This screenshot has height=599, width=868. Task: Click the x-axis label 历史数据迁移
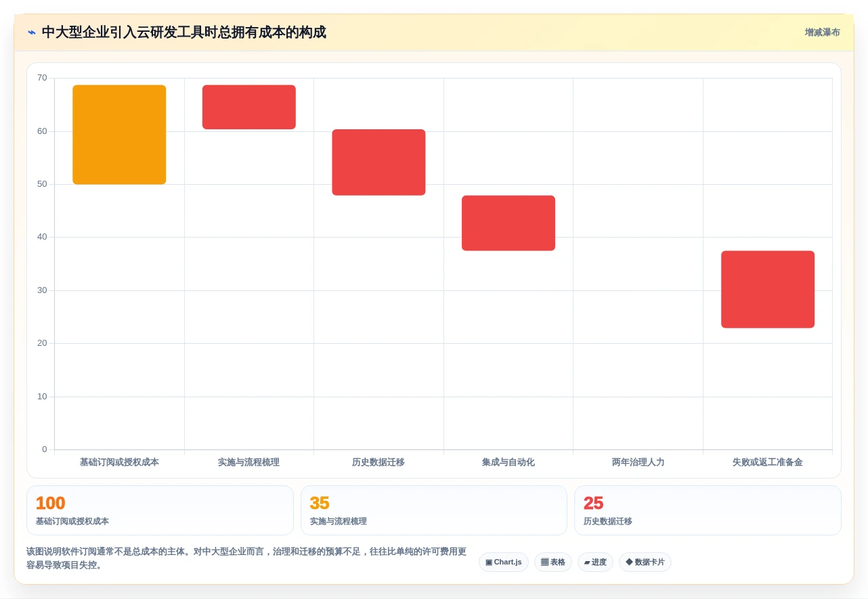378,462
